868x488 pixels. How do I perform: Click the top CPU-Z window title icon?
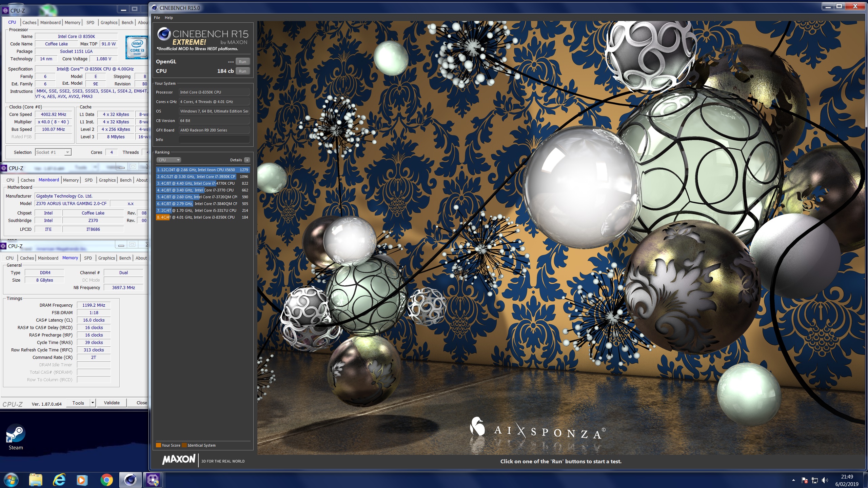5,11
